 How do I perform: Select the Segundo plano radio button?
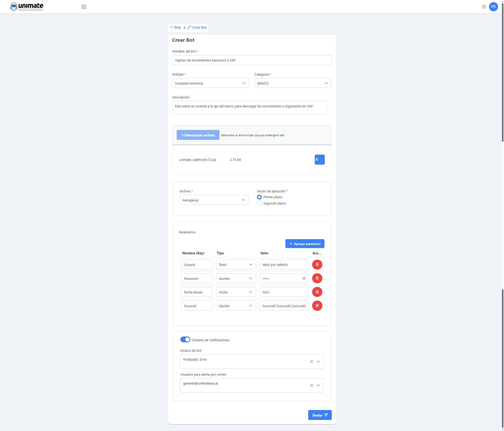(259, 203)
